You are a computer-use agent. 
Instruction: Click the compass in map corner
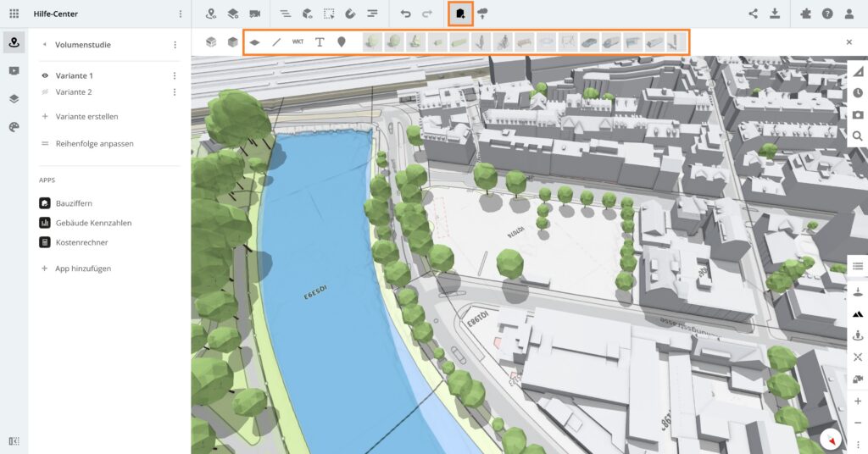pos(832,440)
